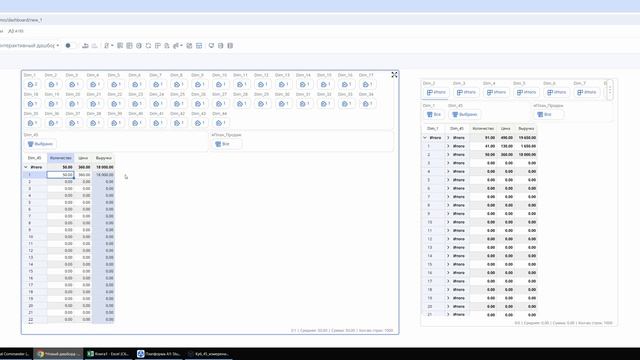Maximize the left widget with the expand icon

point(394,75)
